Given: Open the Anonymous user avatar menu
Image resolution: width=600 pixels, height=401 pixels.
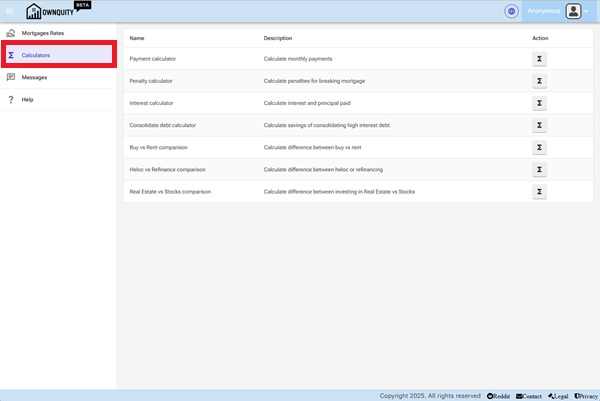Looking at the screenshot, I should point(573,11).
